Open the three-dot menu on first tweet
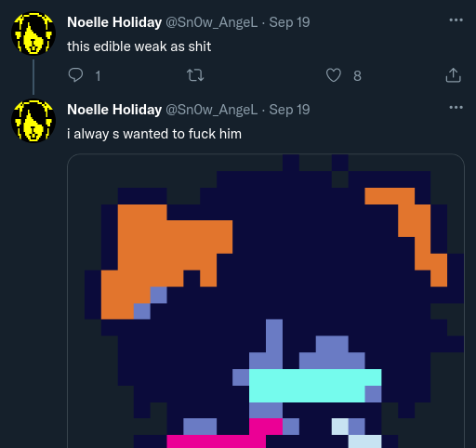The image size is (476, 448). point(456,20)
